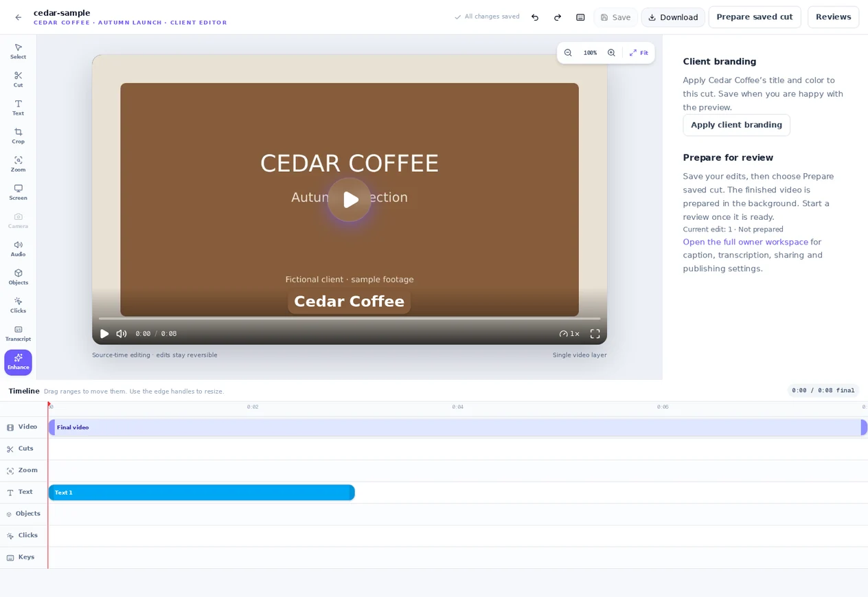Viewport: 868px width, 597px height.
Task: Select the Clicks track label
Action: click(x=27, y=535)
